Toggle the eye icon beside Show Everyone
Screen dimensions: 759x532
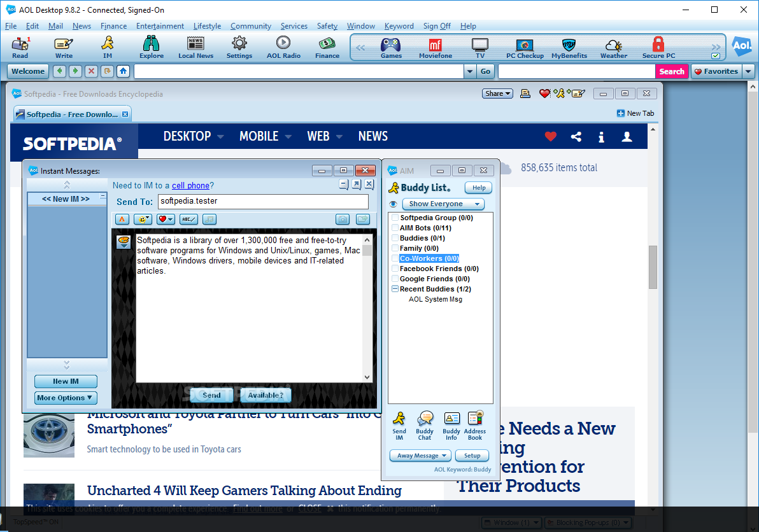tap(394, 204)
